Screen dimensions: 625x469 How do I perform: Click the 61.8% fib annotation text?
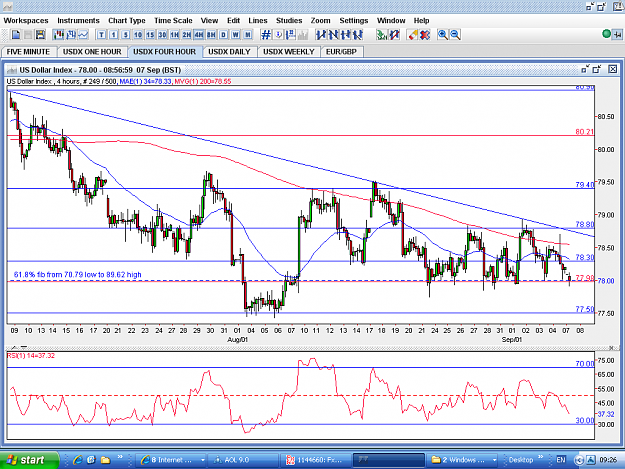(78, 275)
